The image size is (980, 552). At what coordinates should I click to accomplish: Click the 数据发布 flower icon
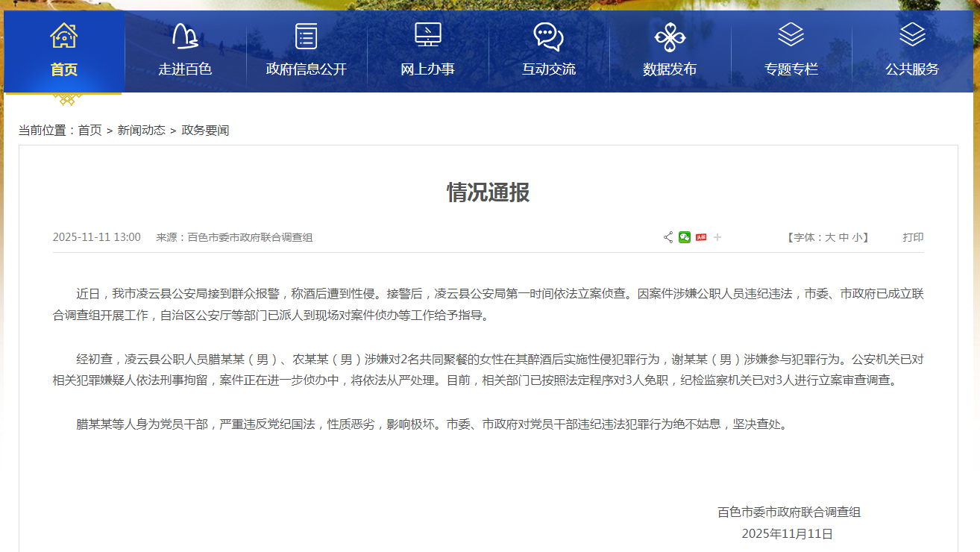point(669,37)
